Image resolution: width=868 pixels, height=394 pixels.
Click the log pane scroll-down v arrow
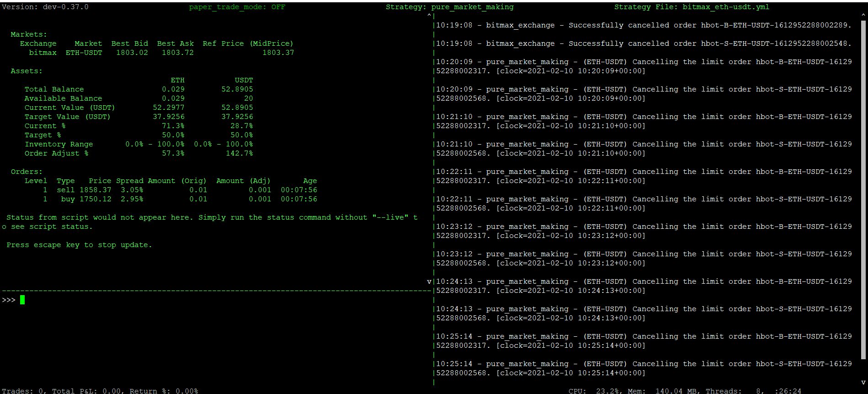(429, 281)
